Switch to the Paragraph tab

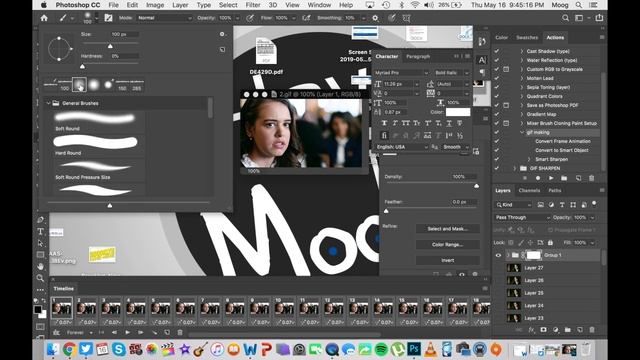point(418,56)
